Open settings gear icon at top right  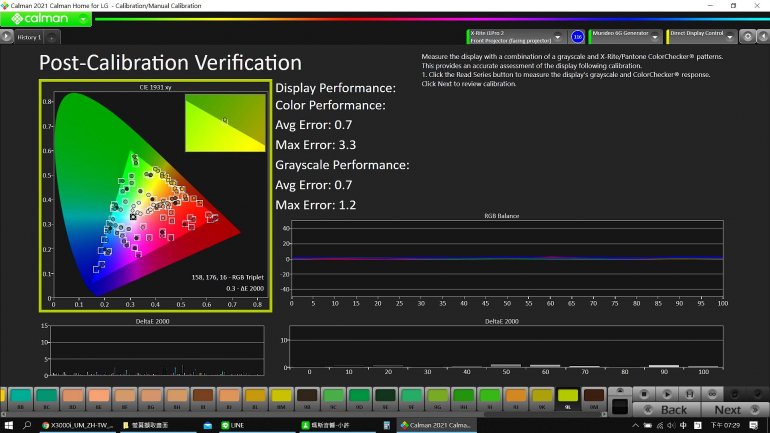746,37
